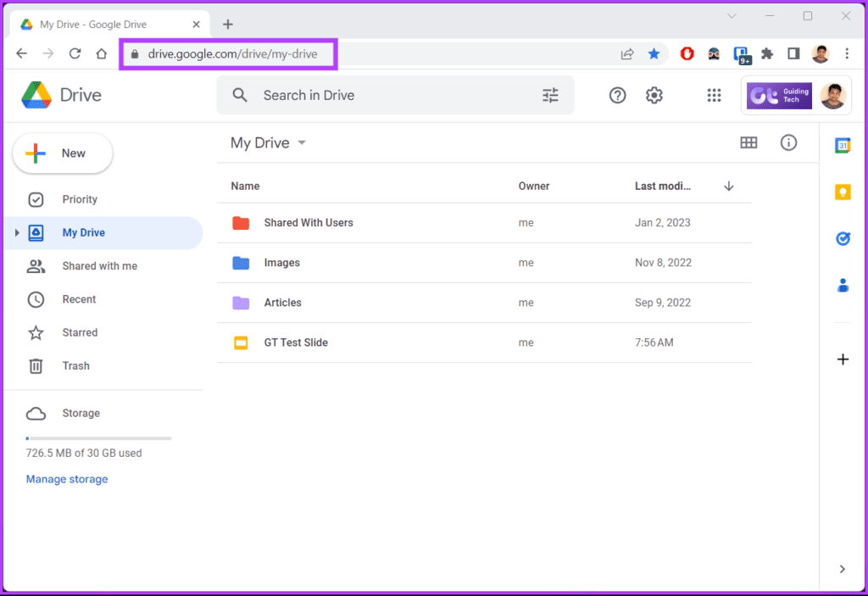Open My Drive title dropdown
The width and height of the screenshot is (868, 596).
pyautogui.click(x=302, y=143)
